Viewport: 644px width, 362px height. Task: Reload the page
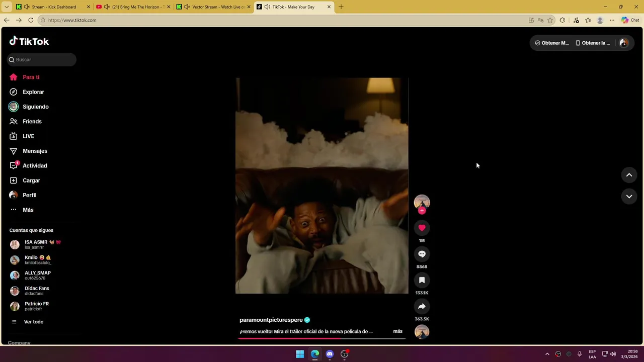tap(31, 20)
